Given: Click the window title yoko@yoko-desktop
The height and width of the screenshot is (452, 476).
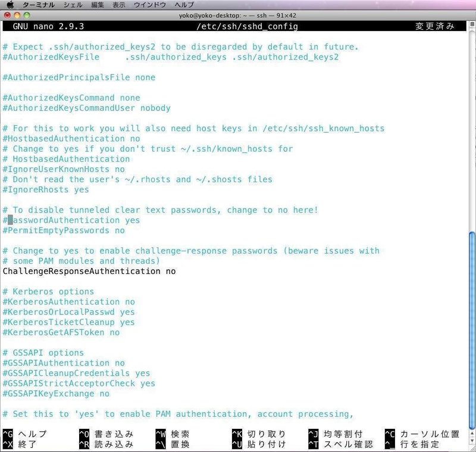Looking at the screenshot, I should (x=237, y=15).
